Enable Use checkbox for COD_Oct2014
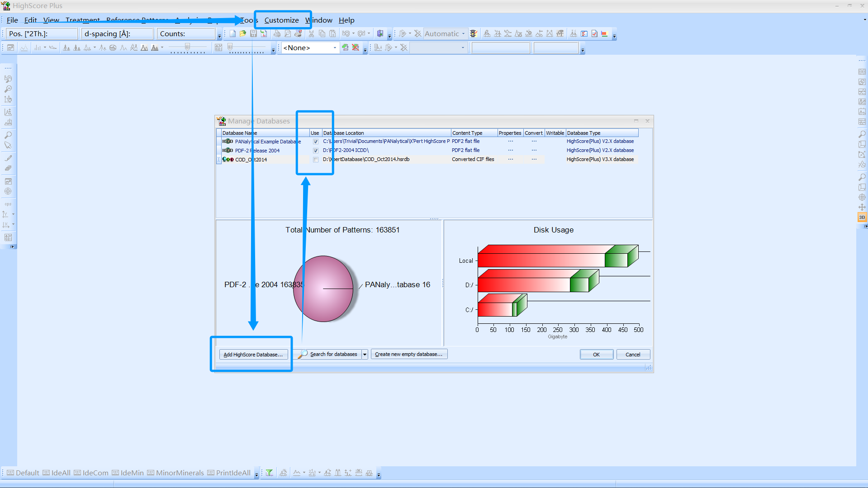Image resolution: width=868 pixels, height=488 pixels. (x=316, y=160)
